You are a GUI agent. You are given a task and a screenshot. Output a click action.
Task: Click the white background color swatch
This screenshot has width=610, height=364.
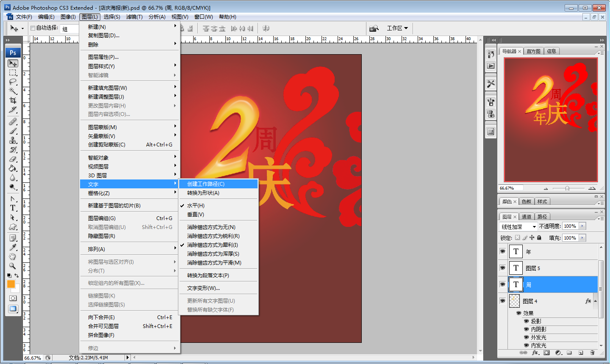(x=17, y=290)
